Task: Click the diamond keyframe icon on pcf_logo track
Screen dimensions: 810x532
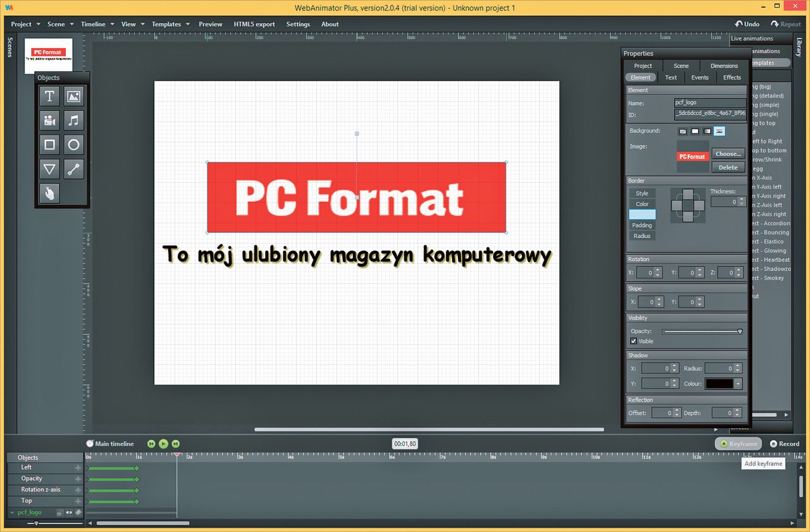Action: coord(78,512)
